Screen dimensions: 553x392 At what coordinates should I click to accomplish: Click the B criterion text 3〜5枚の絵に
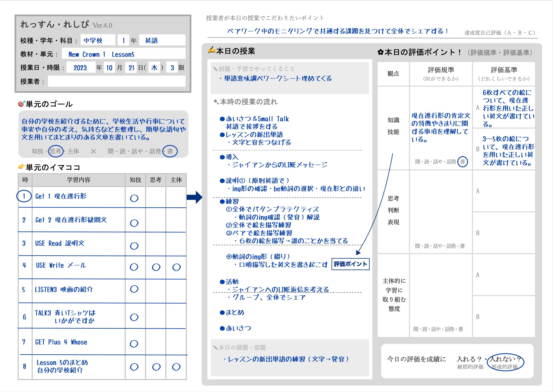click(x=508, y=151)
